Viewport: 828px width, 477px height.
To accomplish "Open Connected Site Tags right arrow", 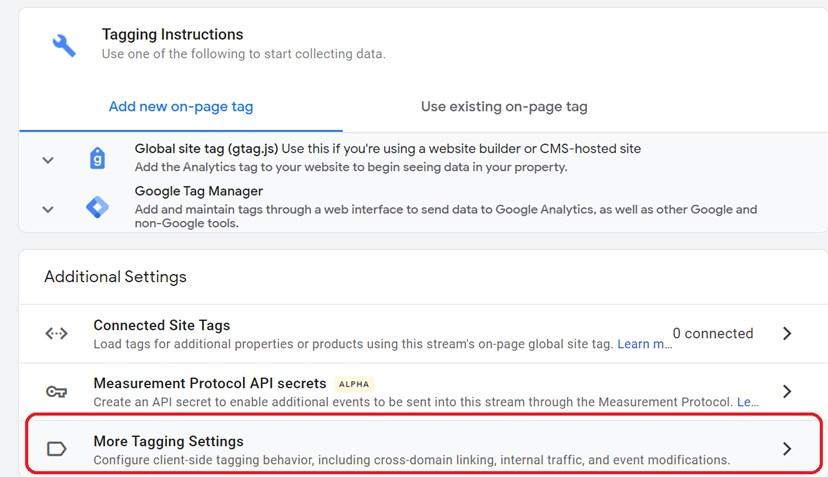I will click(x=787, y=333).
